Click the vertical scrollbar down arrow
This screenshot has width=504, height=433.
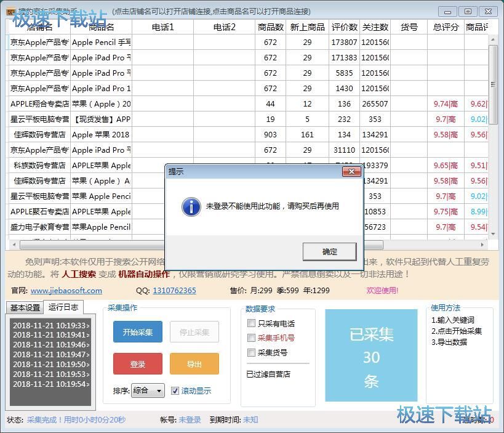pyautogui.click(x=493, y=234)
